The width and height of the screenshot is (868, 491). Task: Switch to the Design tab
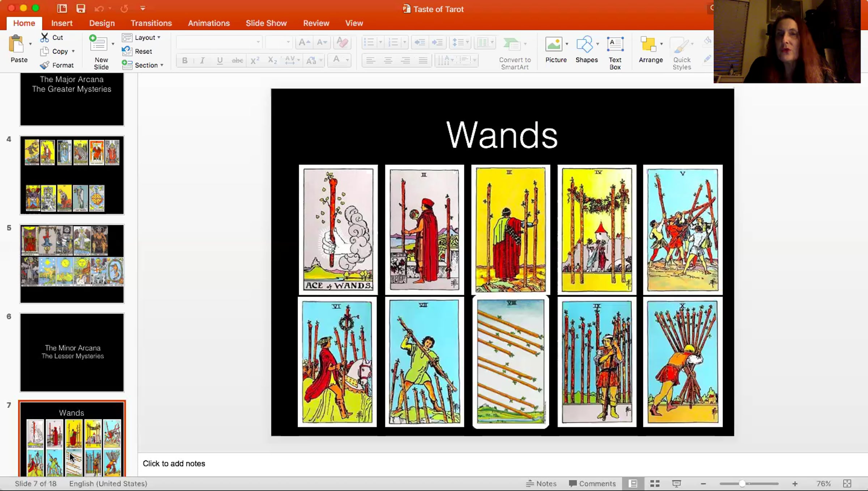(102, 23)
